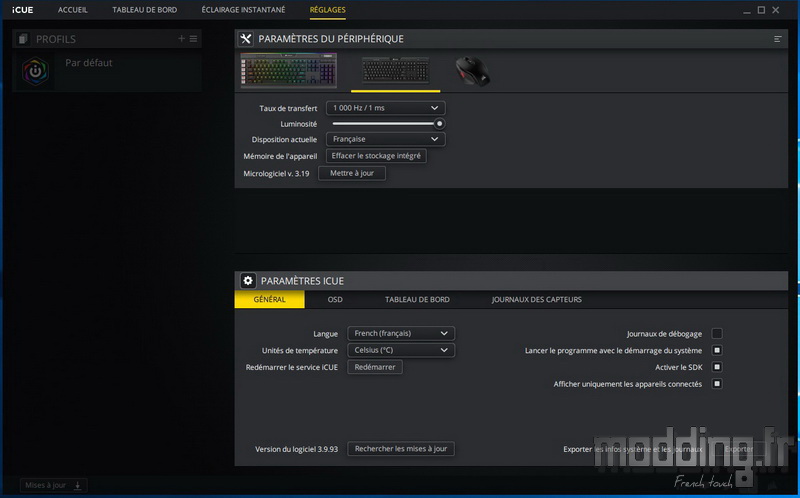Click the Par défaut profile name
Screen dimensions: 800x498
click(89, 63)
